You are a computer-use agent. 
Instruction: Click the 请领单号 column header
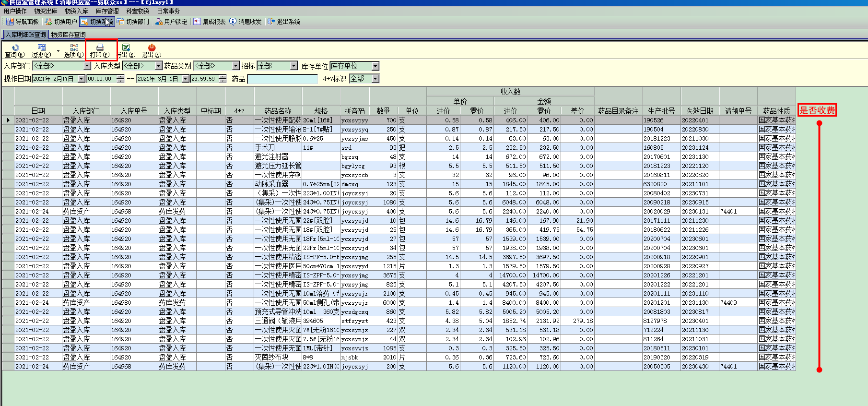click(739, 111)
